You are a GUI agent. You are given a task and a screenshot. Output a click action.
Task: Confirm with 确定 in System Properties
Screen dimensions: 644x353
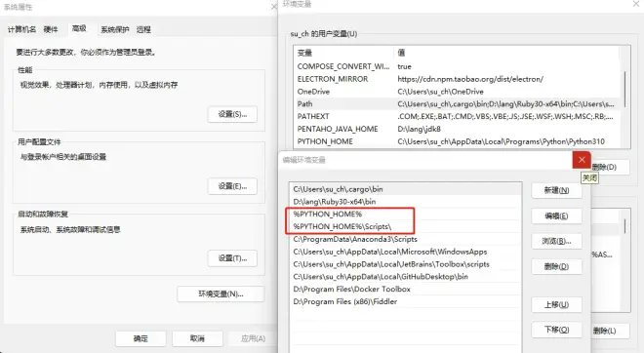click(x=141, y=338)
